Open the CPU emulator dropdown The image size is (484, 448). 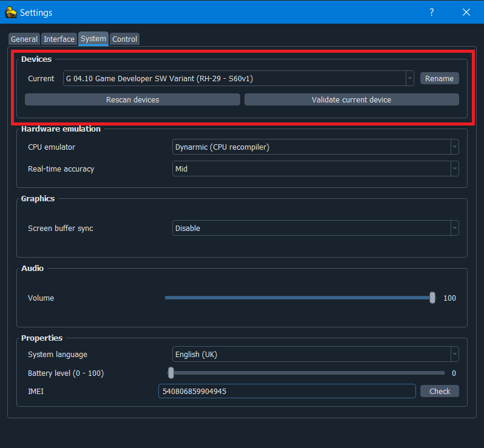pyautogui.click(x=315, y=147)
